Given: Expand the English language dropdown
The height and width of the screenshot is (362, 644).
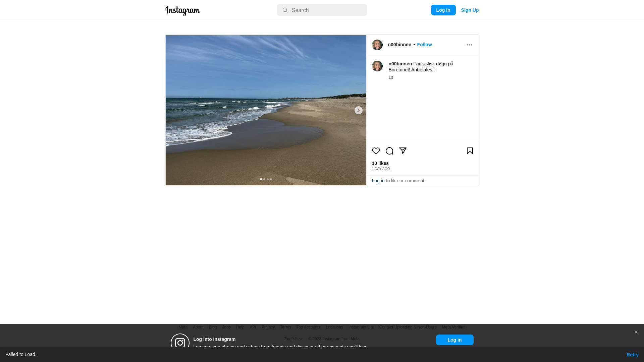Looking at the screenshot, I should pos(293,339).
